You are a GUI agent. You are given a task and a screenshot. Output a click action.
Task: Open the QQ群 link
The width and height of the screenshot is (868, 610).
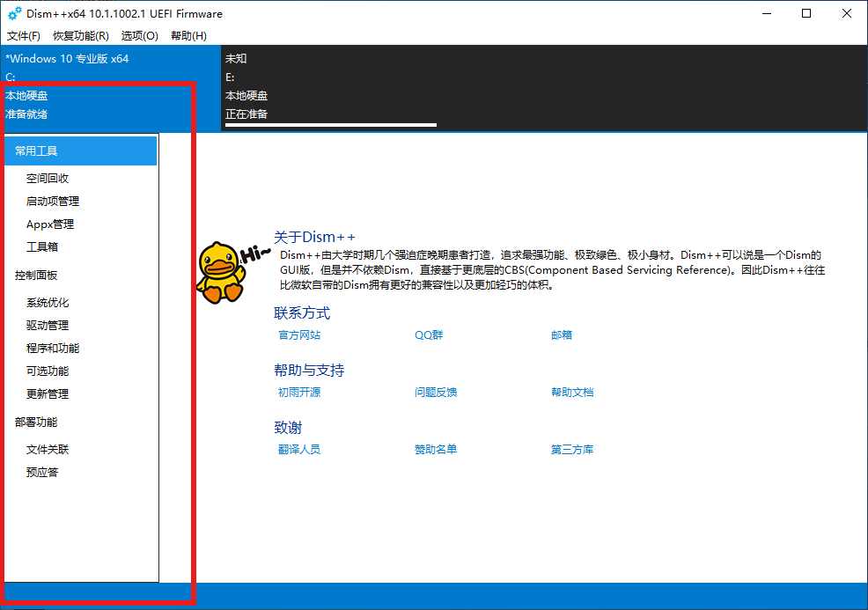point(429,334)
